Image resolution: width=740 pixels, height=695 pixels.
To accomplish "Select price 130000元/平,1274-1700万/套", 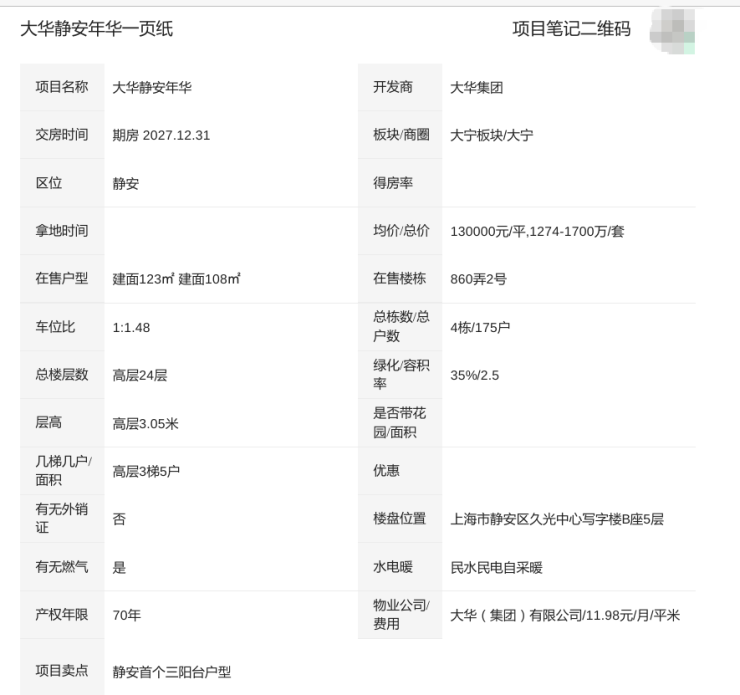I will point(537,232).
